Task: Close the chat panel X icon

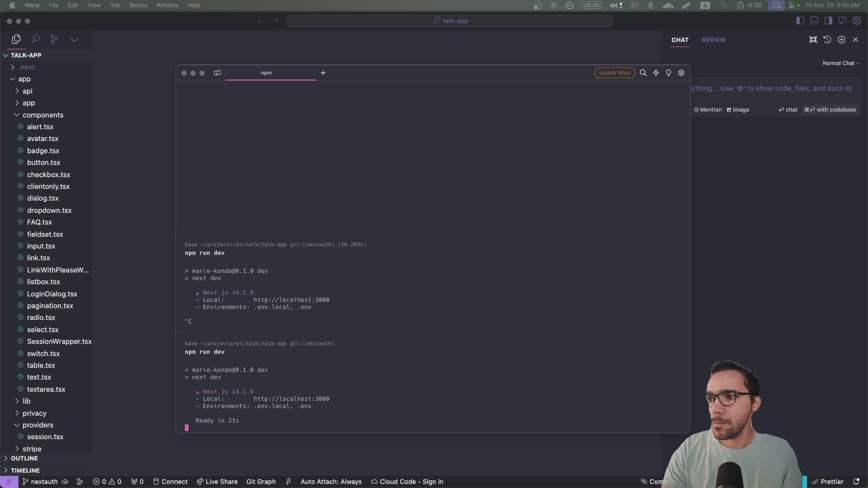Action: click(855, 40)
